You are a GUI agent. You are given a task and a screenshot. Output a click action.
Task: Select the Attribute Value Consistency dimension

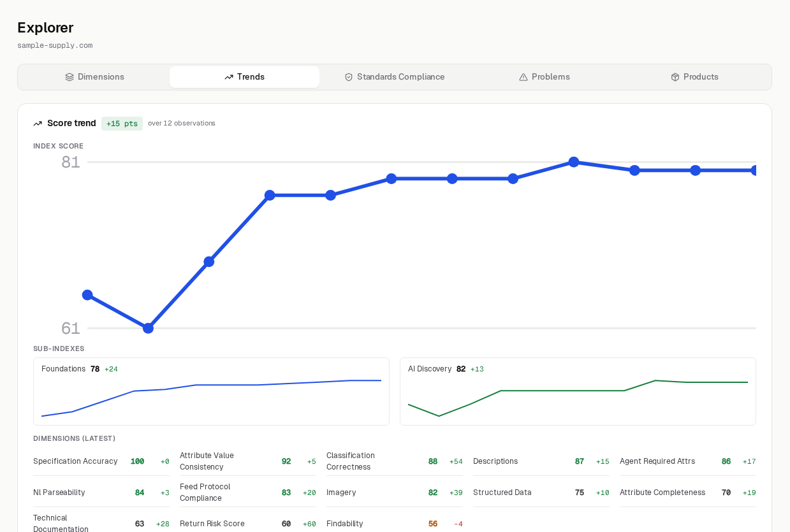coord(248,461)
